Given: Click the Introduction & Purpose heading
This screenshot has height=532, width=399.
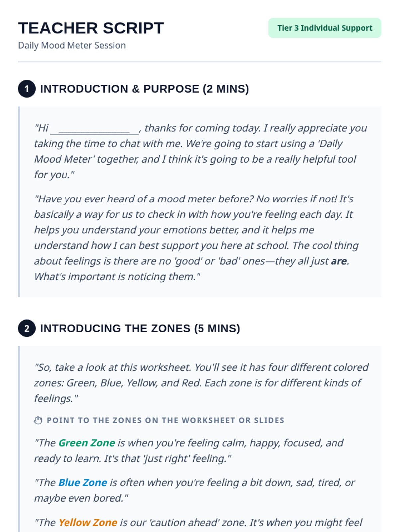Looking at the screenshot, I should 144,89.
